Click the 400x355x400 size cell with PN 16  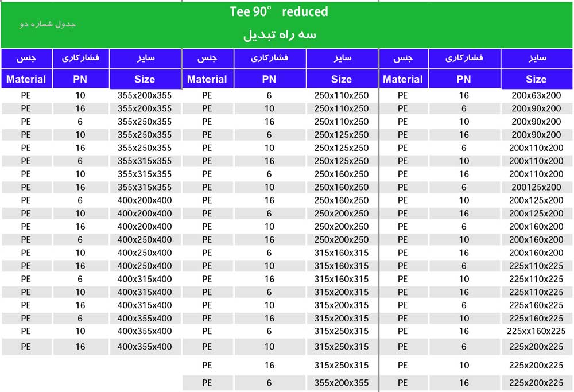144,347
